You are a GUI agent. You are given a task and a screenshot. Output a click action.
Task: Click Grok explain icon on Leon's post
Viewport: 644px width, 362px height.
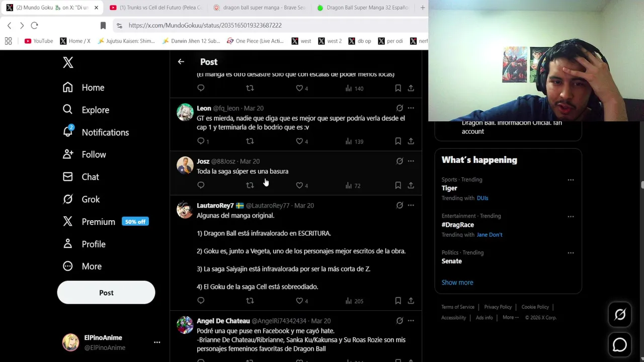pyautogui.click(x=399, y=108)
